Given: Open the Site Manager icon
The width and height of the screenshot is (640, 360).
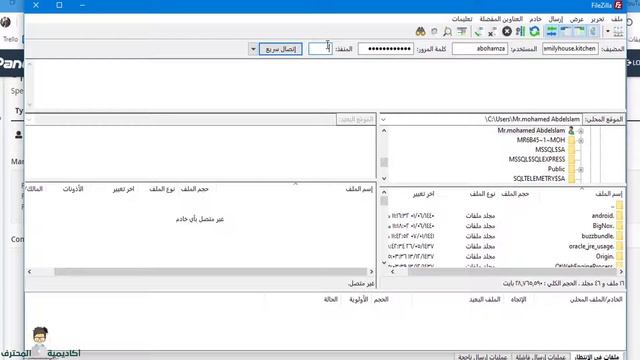Looking at the screenshot, I should pyautogui.click(x=618, y=31).
